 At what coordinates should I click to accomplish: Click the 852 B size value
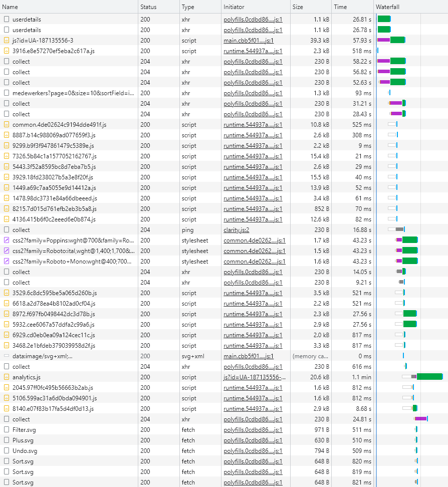click(322, 209)
